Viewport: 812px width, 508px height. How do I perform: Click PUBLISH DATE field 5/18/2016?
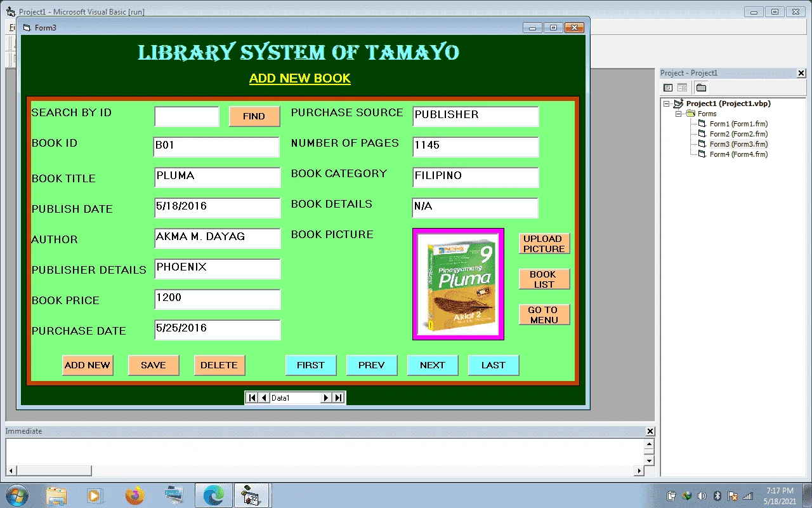click(x=217, y=208)
